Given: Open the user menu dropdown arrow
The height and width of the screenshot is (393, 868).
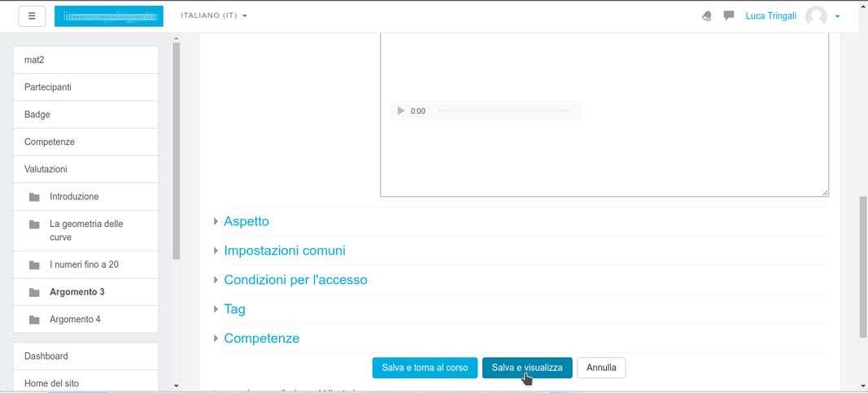Looking at the screenshot, I should pos(838,16).
